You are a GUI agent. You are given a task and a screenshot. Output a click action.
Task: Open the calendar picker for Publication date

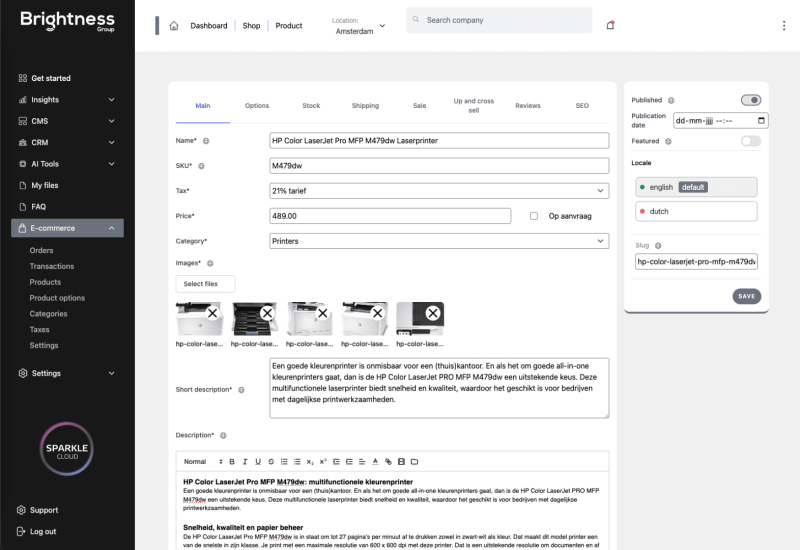pos(761,120)
